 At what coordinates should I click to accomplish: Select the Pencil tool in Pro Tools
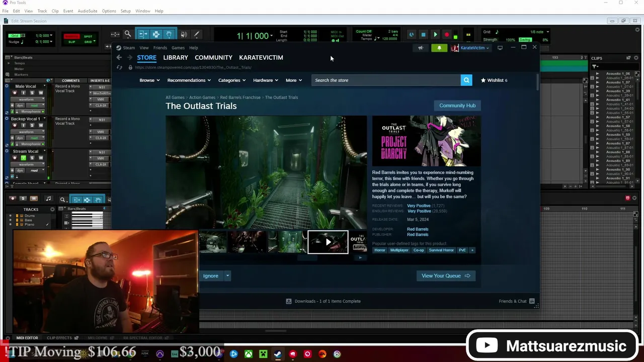coord(197,34)
